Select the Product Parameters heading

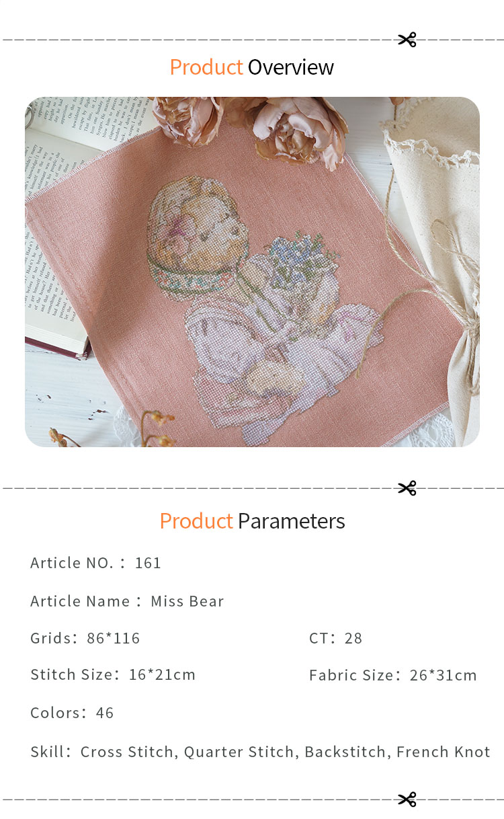tap(252, 521)
